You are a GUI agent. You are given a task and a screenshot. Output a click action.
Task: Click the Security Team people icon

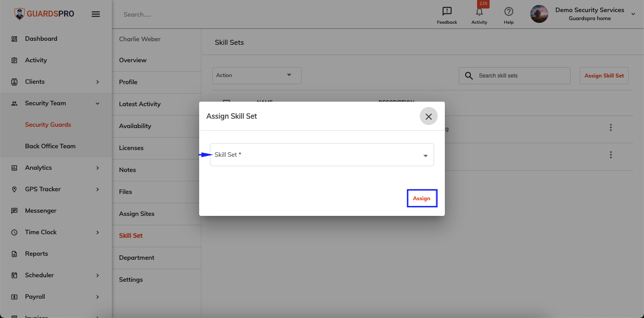14,103
